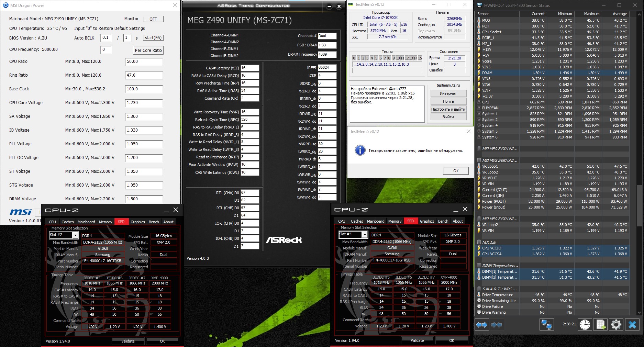Click the F4-4000C17-16GTRSB part number in Slot #2 window
644x347 pixels.
102,261
